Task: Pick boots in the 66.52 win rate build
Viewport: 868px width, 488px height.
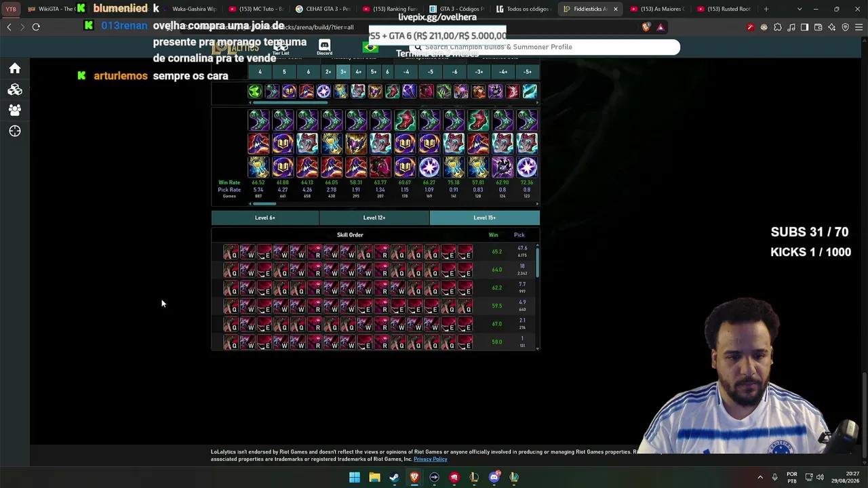Action: [258, 121]
